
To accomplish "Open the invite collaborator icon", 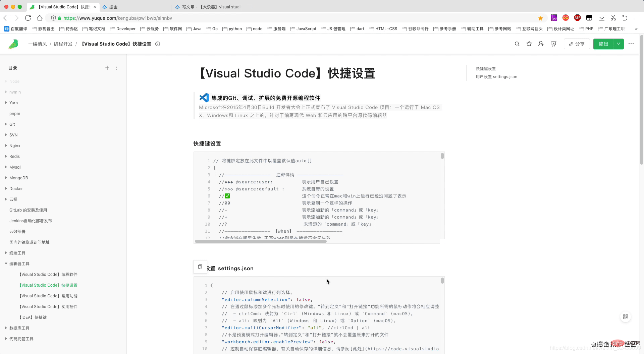I will coord(541,44).
